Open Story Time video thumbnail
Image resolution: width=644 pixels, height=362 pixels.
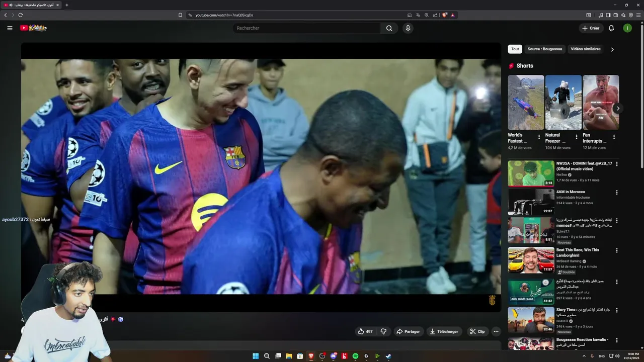pos(531,320)
